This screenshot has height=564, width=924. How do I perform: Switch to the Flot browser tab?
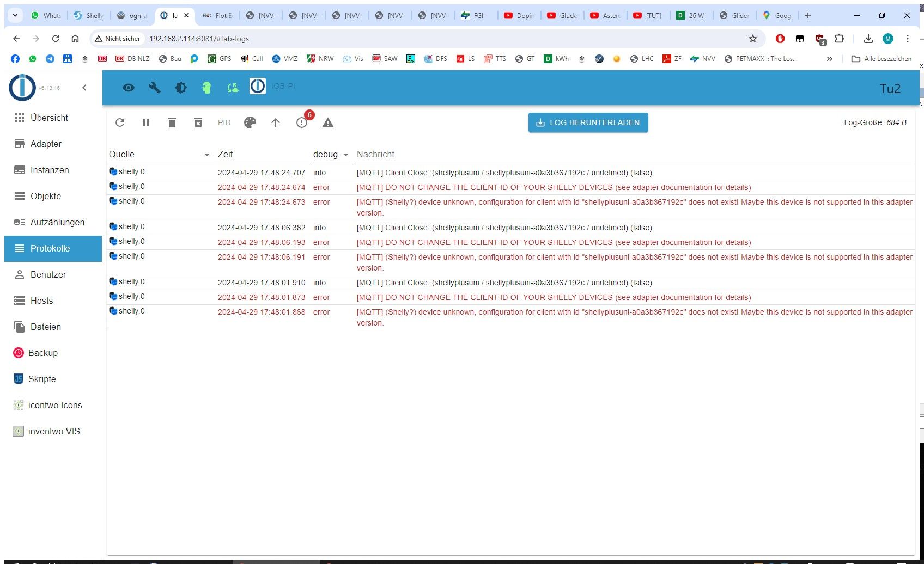click(x=218, y=15)
